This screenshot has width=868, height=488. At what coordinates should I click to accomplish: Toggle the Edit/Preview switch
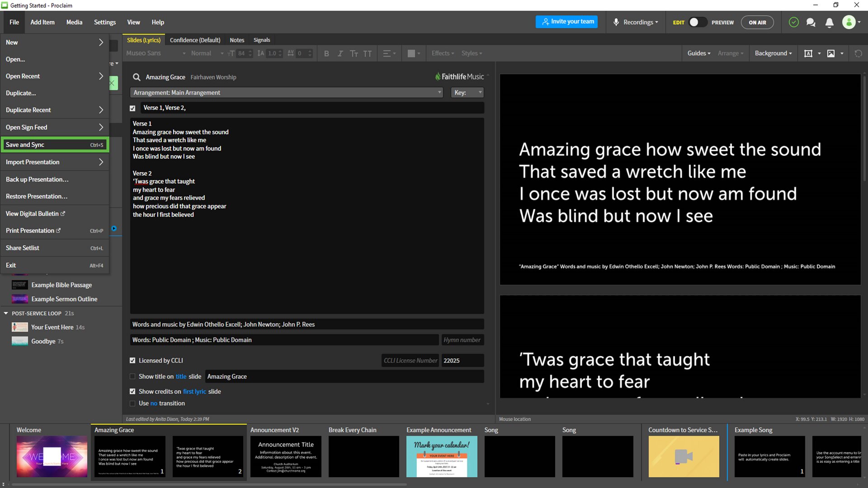tap(698, 22)
